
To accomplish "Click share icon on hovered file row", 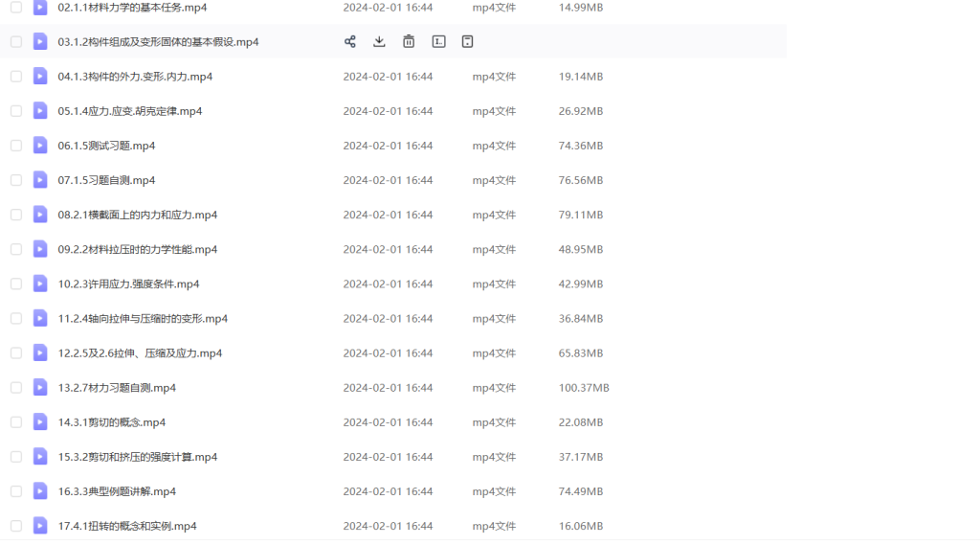I will coord(350,42).
